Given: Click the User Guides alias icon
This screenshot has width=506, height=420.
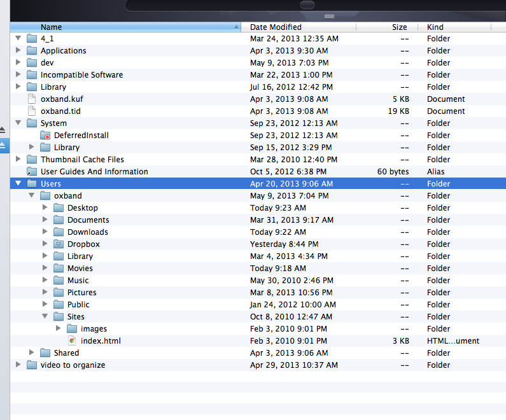Looking at the screenshot, I should coord(32,171).
